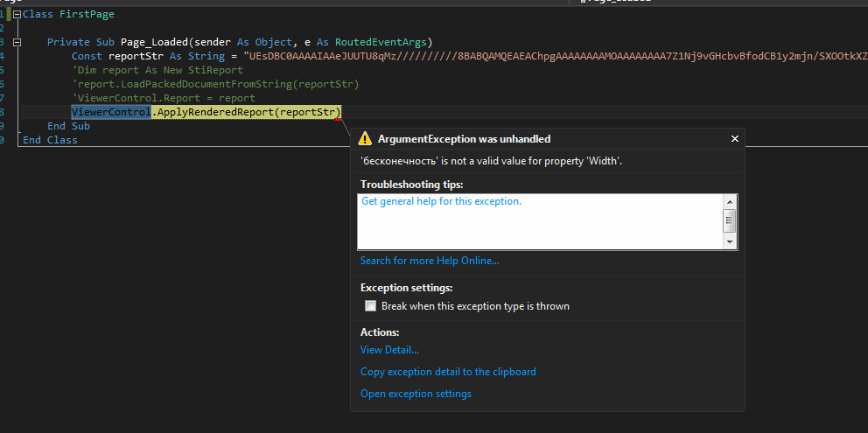Screen dimensions: 868x433
Task: Click the 'ArgumentException was unhandled' title
Action: [x=464, y=139]
